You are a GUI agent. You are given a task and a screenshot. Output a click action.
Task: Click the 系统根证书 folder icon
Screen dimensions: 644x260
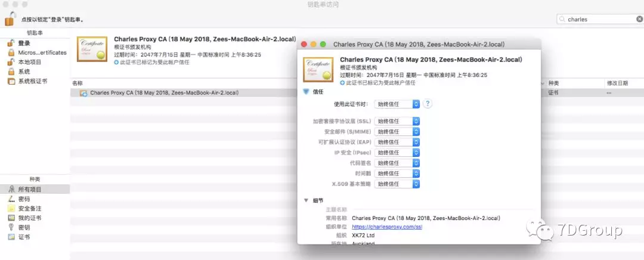[x=11, y=81]
